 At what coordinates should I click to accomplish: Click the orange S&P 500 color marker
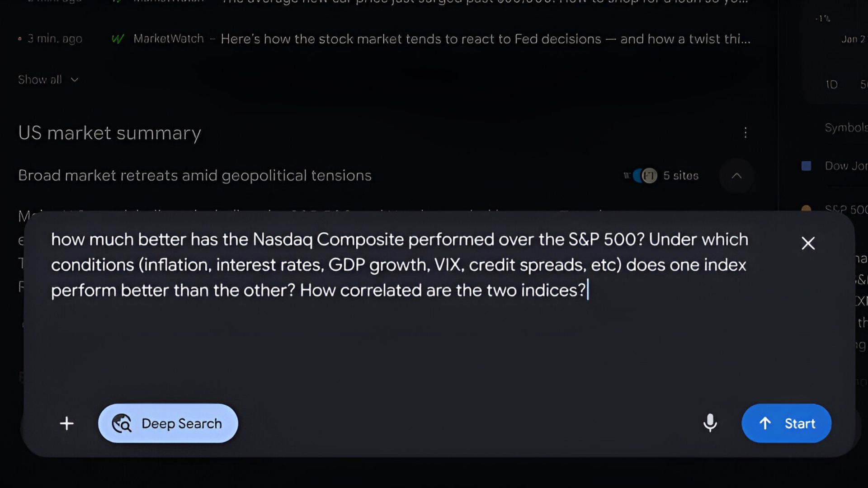[806, 208]
